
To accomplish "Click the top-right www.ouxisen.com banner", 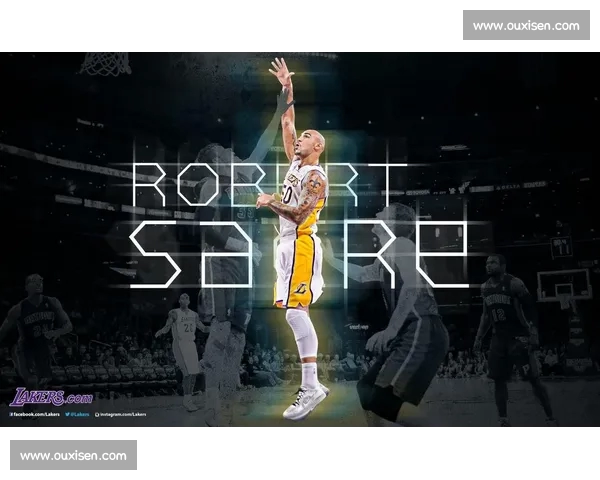I will tap(525, 25).
